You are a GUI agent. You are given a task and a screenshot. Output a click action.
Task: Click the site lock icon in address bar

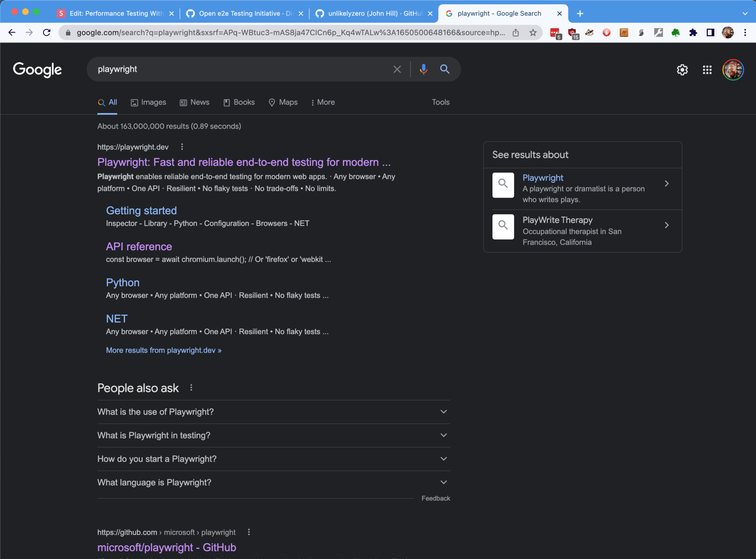pos(68,32)
